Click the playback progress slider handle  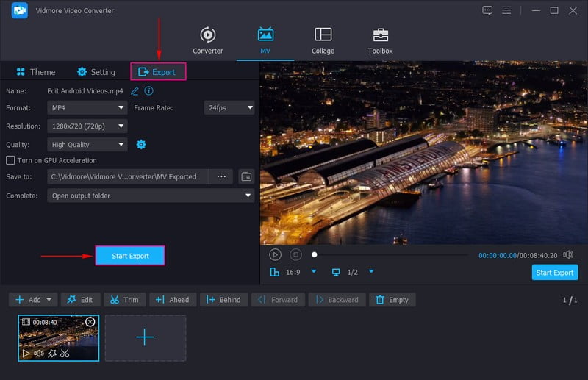pos(315,254)
